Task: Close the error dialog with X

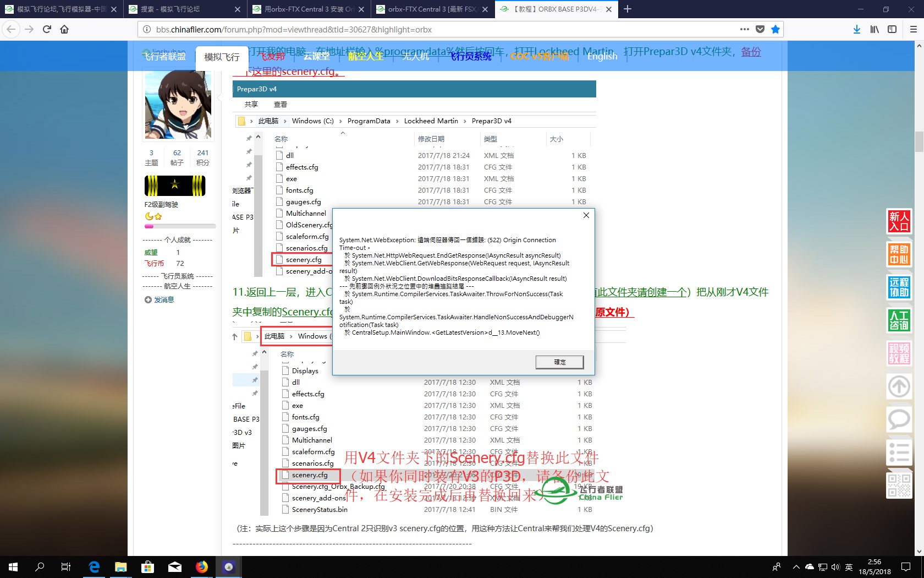Action: 586,215
